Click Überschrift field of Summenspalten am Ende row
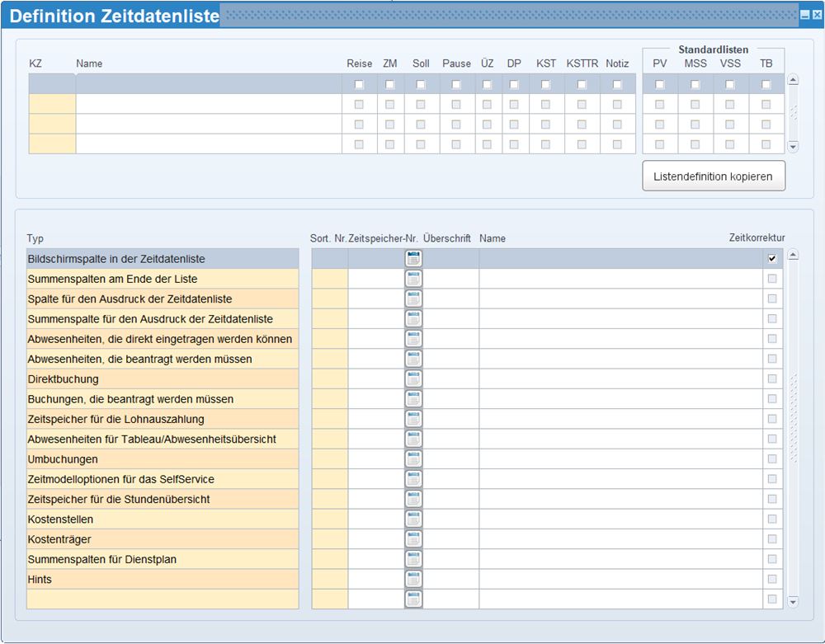The image size is (825, 644). 451,279
